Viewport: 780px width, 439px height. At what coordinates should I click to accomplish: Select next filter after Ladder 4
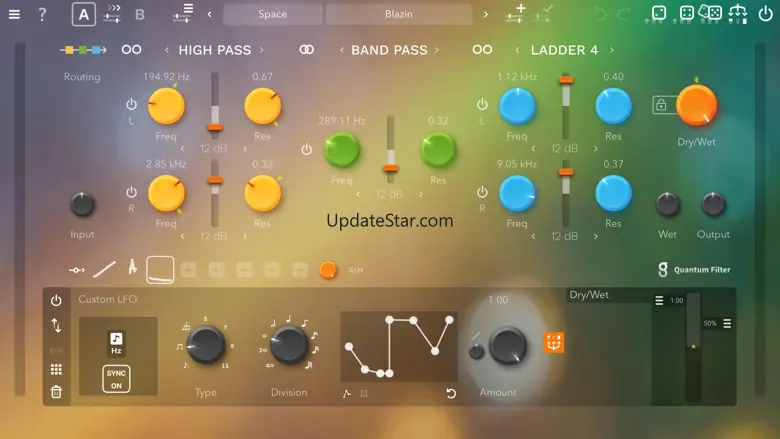point(611,50)
